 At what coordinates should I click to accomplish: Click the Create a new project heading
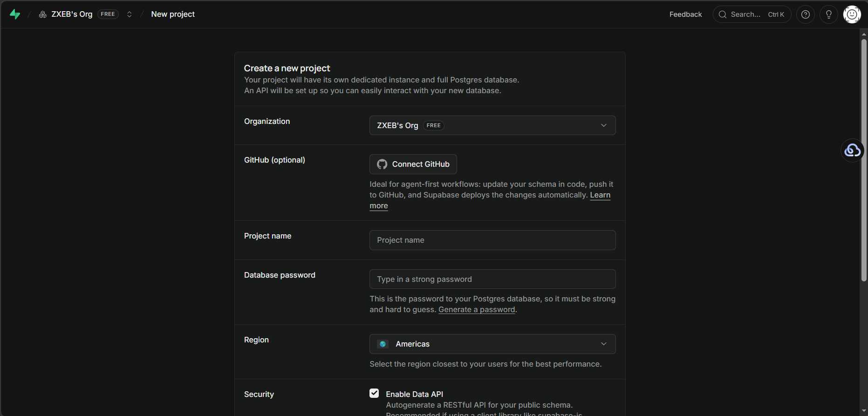click(x=287, y=68)
